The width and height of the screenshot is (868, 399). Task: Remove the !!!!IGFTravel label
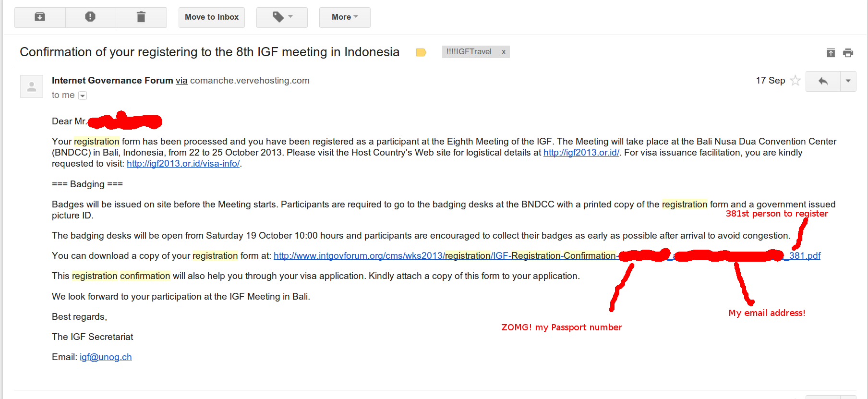click(x=504, y=52)
